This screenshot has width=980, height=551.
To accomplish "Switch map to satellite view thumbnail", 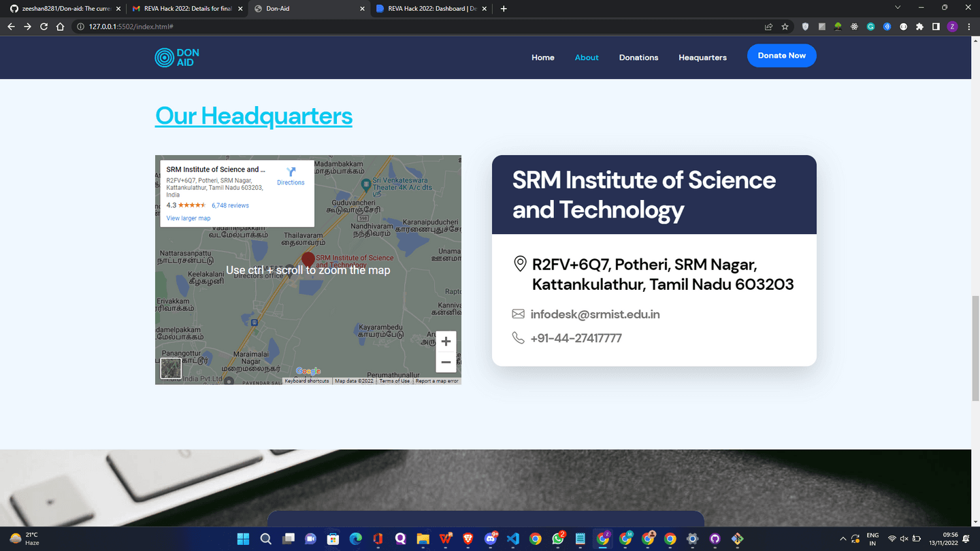I will coord(170,368).
